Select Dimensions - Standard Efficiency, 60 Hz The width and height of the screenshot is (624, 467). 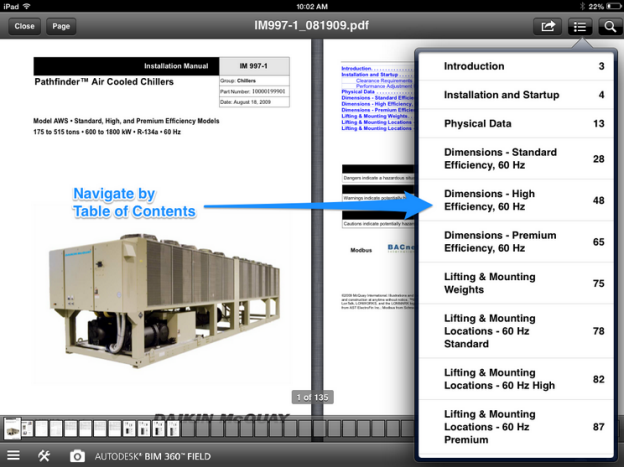pos(516,158)
